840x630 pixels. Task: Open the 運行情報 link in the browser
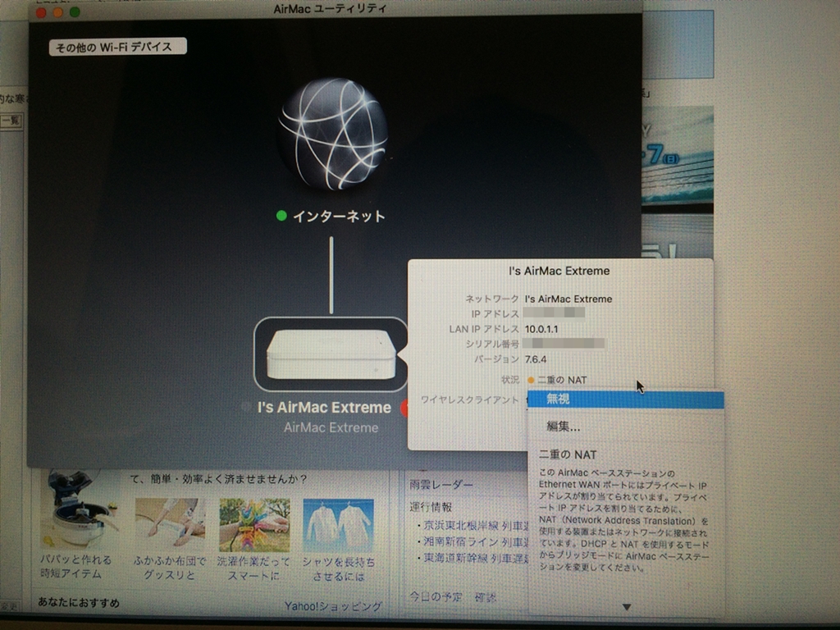[x=431, y=507]
